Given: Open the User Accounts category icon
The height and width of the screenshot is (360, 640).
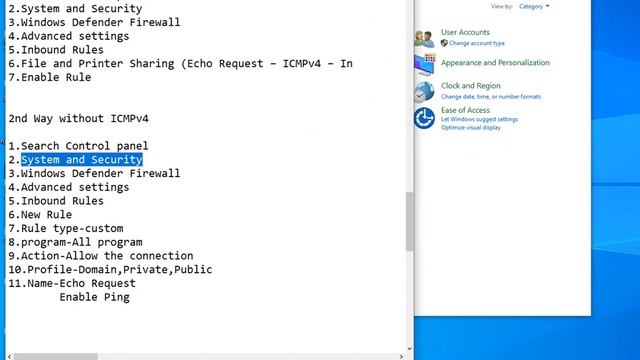Looking at the screenshot, I should 424,39.
